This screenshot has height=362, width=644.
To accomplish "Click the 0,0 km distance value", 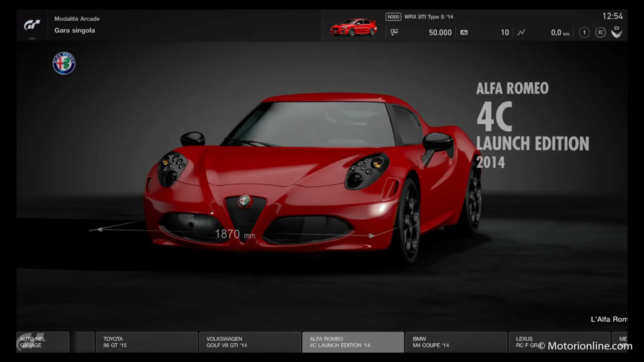I will pyautogui.click(x=560, y=32).
